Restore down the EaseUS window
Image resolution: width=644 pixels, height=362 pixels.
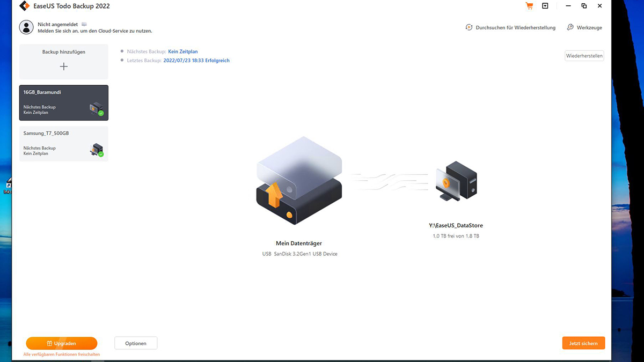coord(584,6)
